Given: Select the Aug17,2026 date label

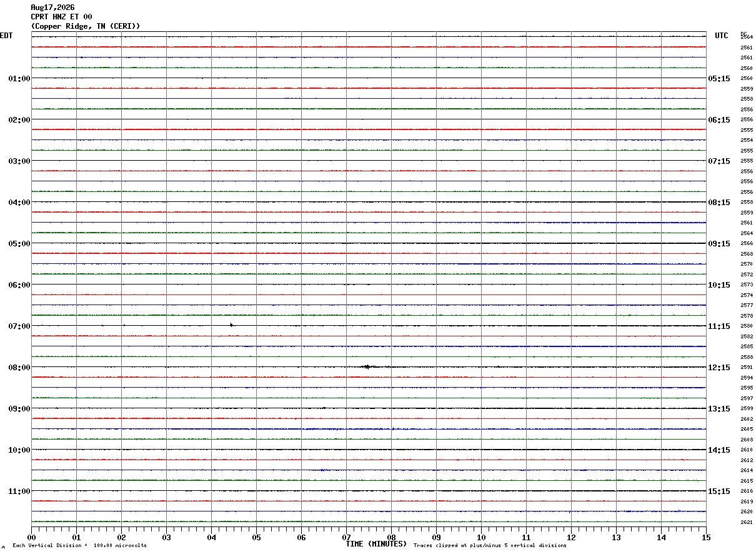Looking at the screenshot, I should (x=52, y=8).
